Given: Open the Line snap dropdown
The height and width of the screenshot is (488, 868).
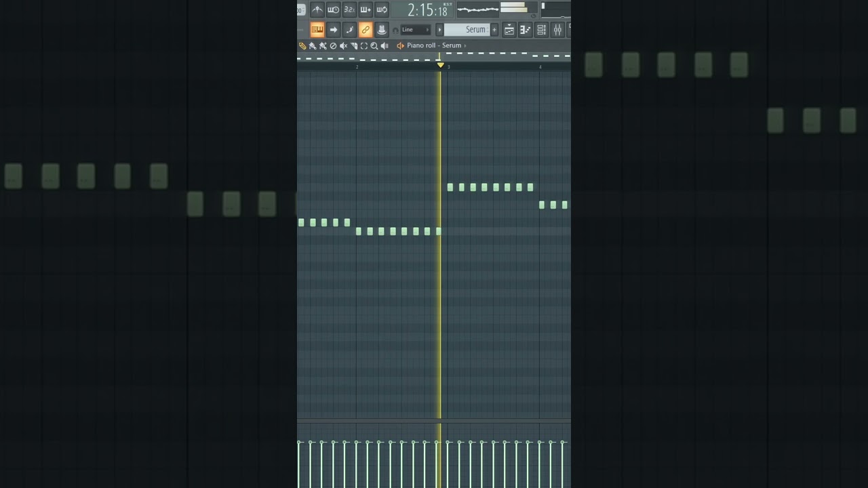Looking at the screenshot, I should [x=416, y=30].
